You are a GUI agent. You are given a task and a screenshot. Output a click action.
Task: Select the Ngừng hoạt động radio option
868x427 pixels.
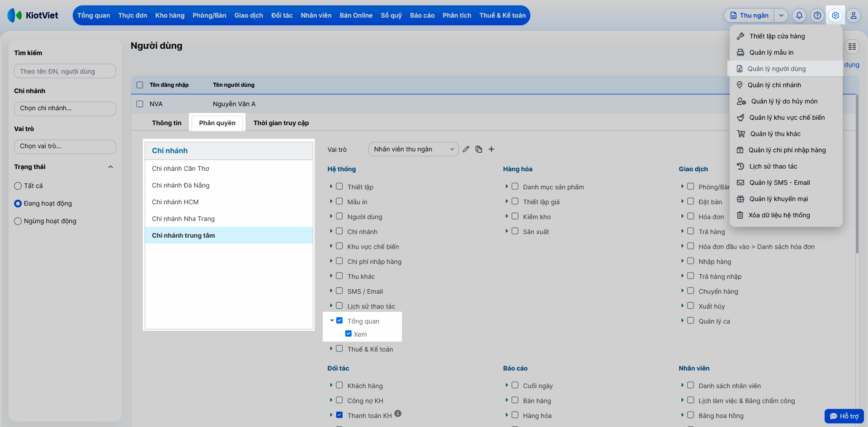(18, 221)
